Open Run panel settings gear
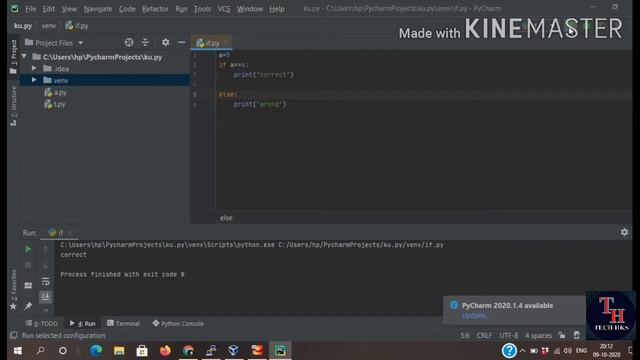The height and width of the screenshot is (360, 640). coord(624,232)
